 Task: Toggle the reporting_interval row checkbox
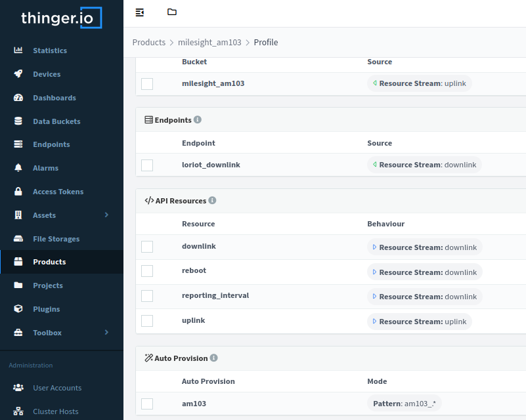[x=147, y=296]
